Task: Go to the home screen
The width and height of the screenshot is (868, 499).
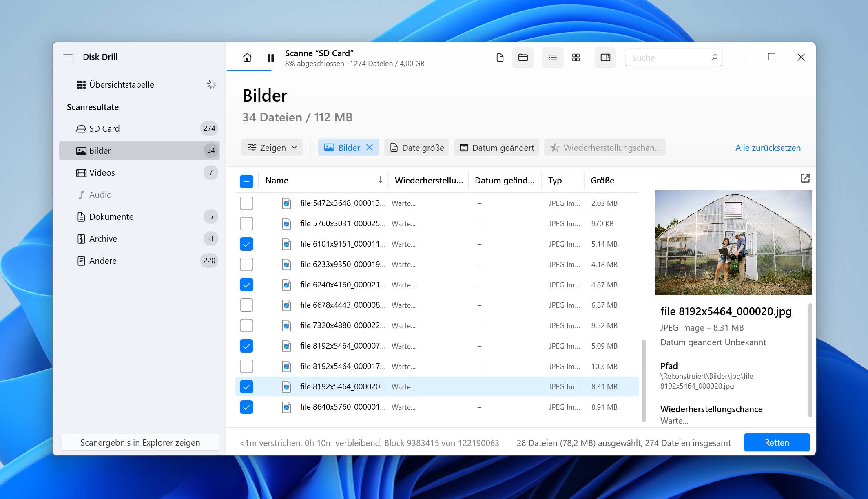Action: pyautogui.click(x=247, y=57)
